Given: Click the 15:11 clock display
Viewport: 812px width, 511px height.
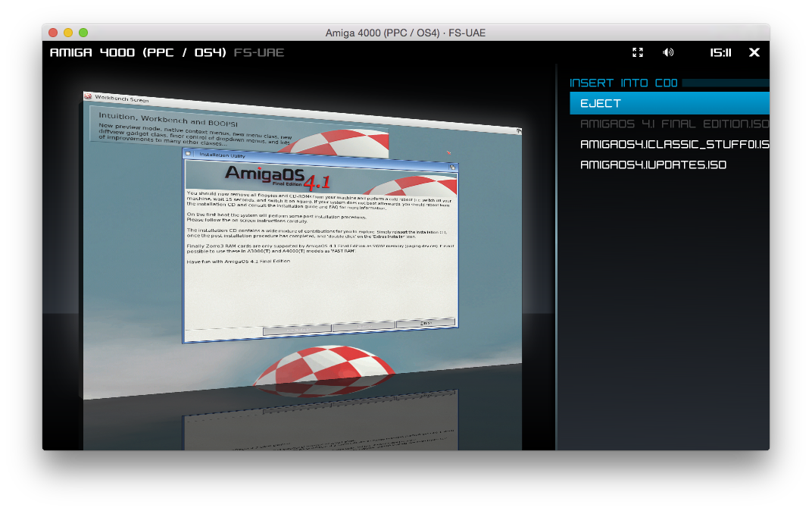Looking at the screenshot, I should click(720, 52).
